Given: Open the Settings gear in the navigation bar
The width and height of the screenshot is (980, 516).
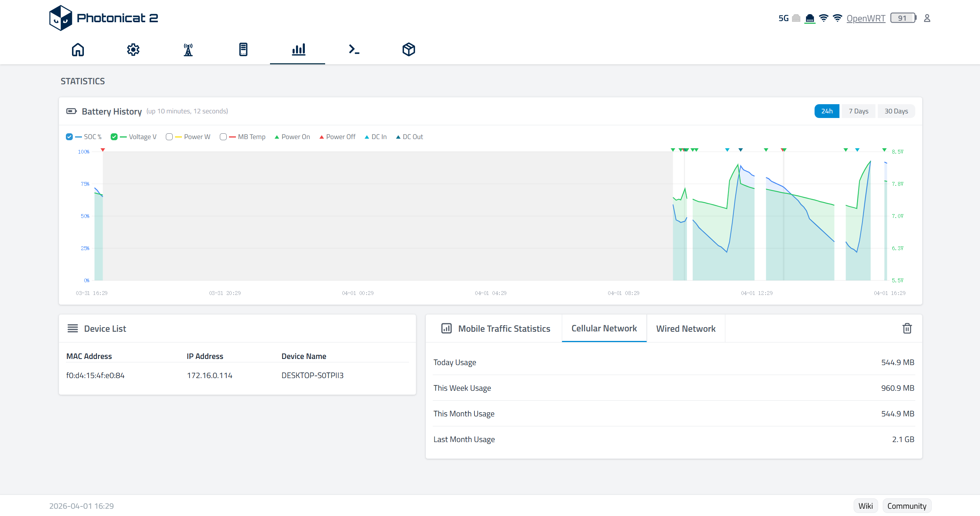Looking at the screenshot, I should tap(133, 49).
